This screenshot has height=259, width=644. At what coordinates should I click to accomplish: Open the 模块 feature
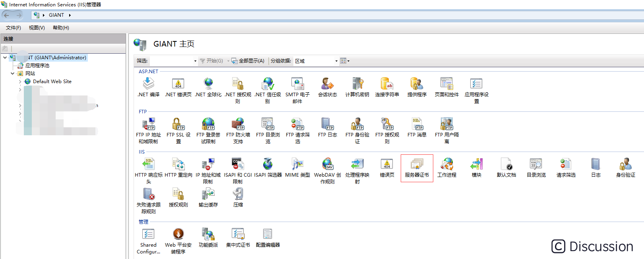coord(476,167)
